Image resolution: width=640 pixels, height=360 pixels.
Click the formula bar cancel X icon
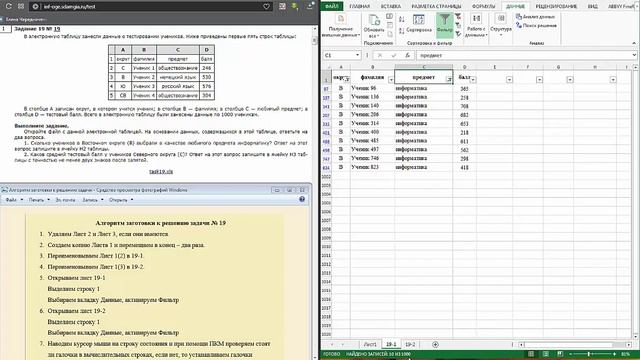pyautogui.click(x=380, y=55)
